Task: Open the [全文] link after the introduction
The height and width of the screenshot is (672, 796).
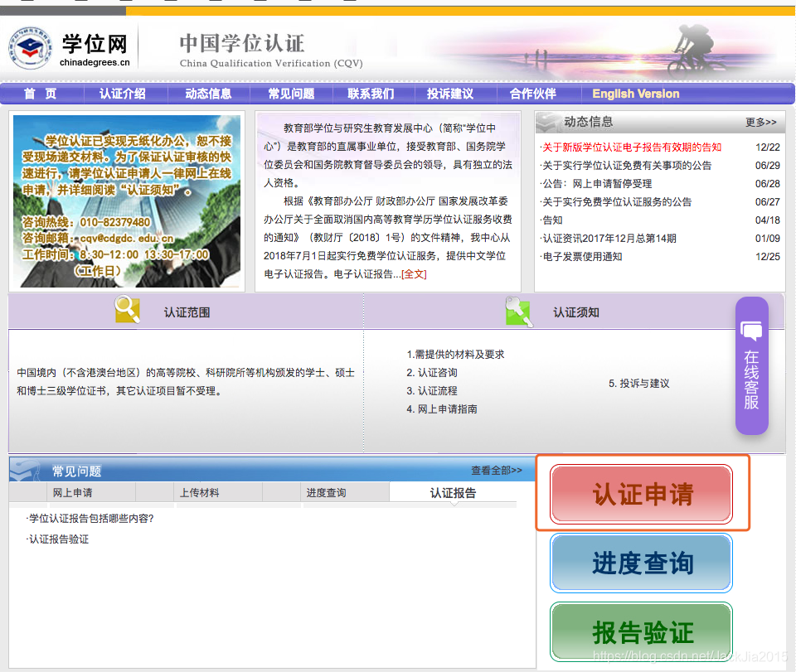Action: coord(414,274)
